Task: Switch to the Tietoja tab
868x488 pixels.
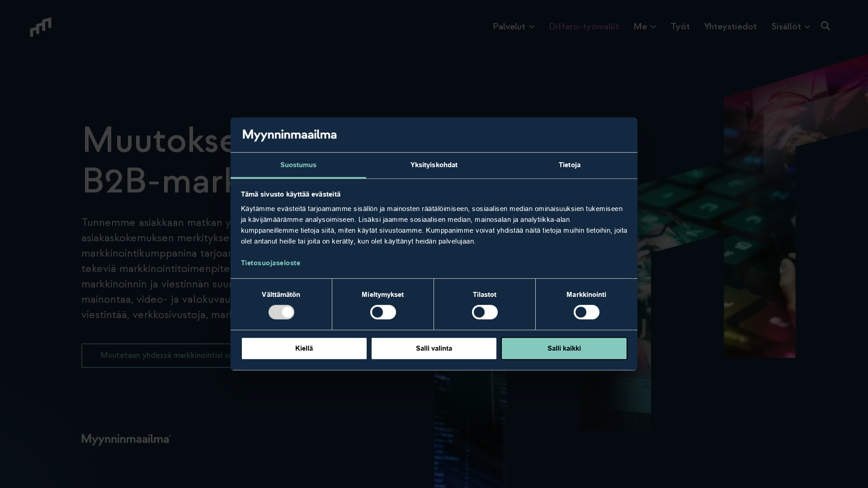Action: point(569,165)
